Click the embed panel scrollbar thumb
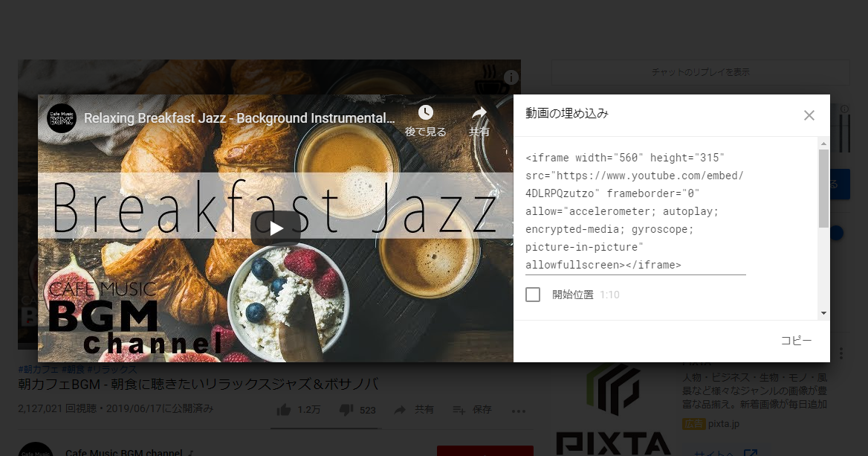 (x=823, y=188)
